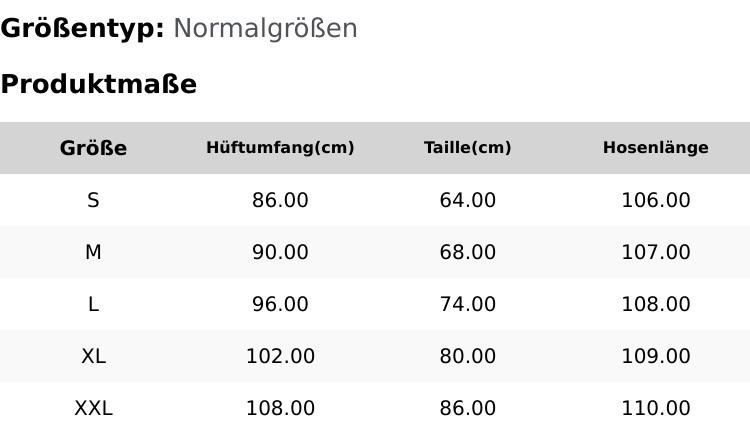Screen dimensions: 750x434
Task: Click waist value 64.00 for size S
Action: coord(467,200)
